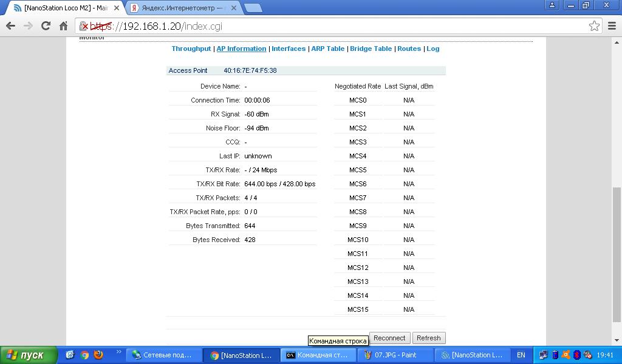Close the NanoStation Loco M2 tab
622x364 pixels.
tap(117, 8)
